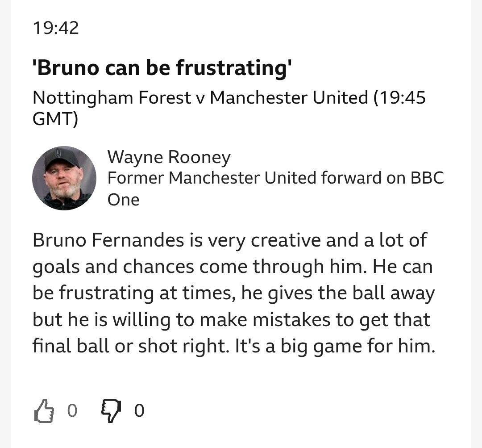Click the dislike count next to thumbs down
The image size is (482, 448).
pyautogui.click(x=139, y=410)
